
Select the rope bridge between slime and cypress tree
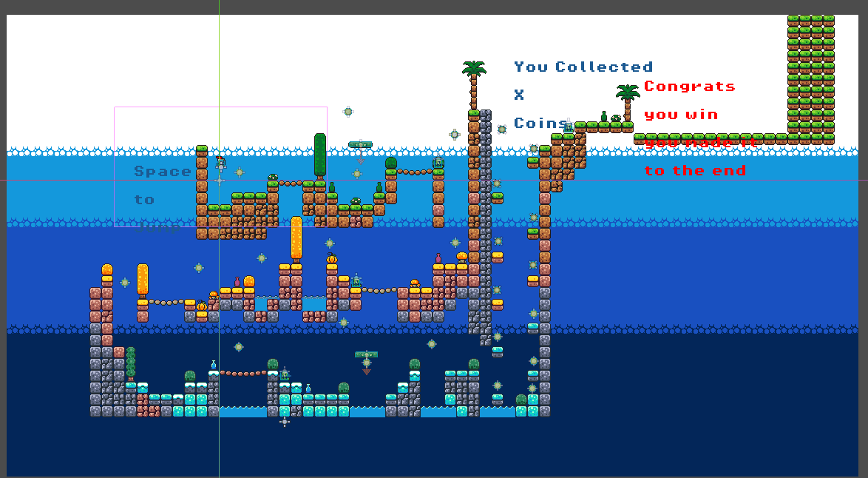click(290, 184)
